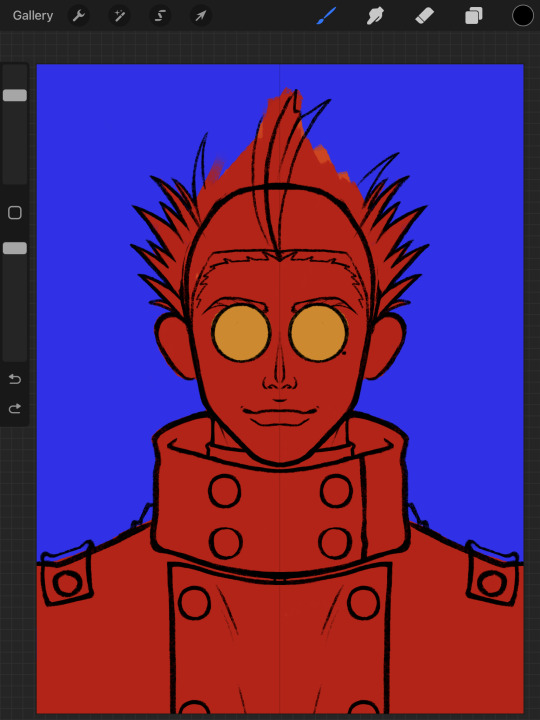540x720 pixels.
Task: Open the Layers panel
Action: tap(473, 16)
